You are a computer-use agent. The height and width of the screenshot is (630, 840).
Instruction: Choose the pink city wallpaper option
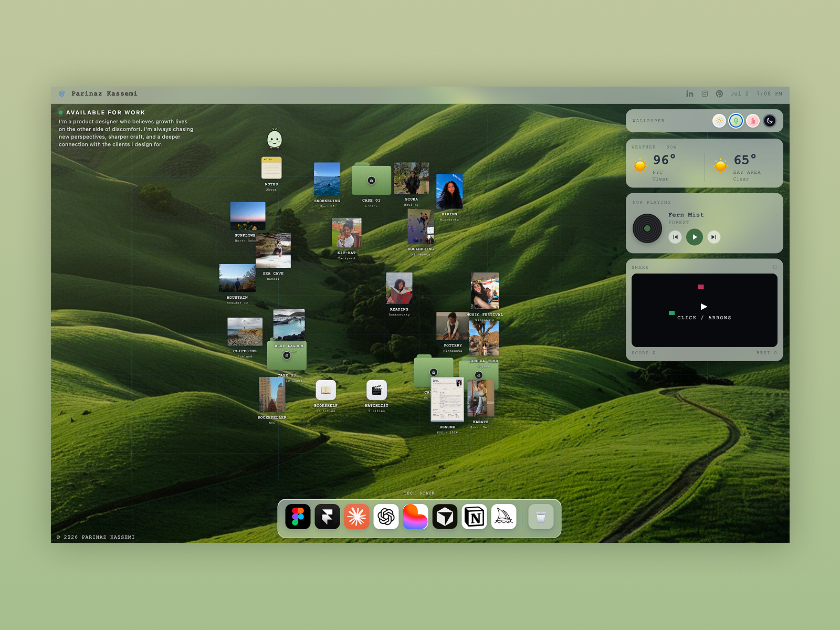(753, 121)
